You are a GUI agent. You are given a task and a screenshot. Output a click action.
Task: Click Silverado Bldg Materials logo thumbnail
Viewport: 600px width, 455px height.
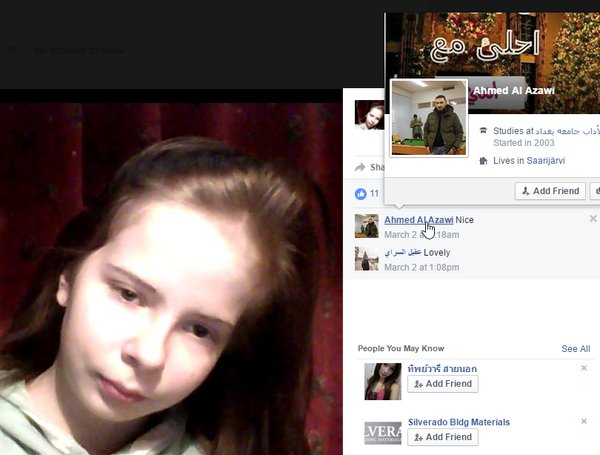click(x=383, y=433)
